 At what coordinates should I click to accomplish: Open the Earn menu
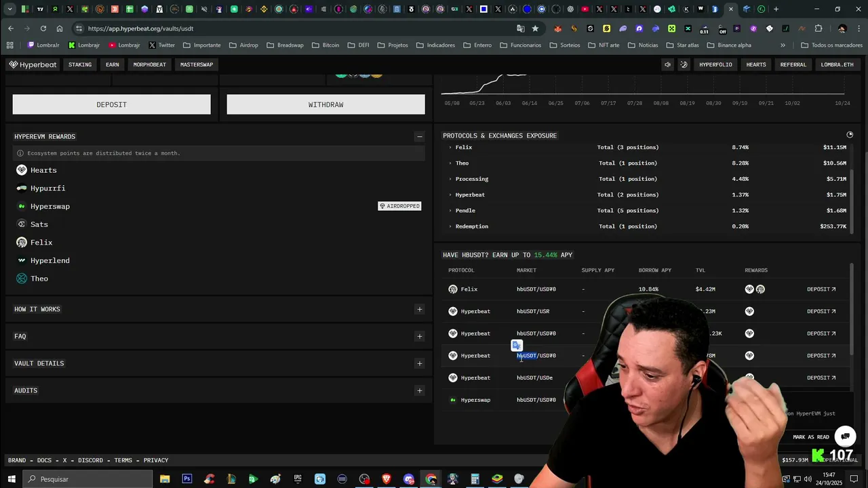[113, 64]
